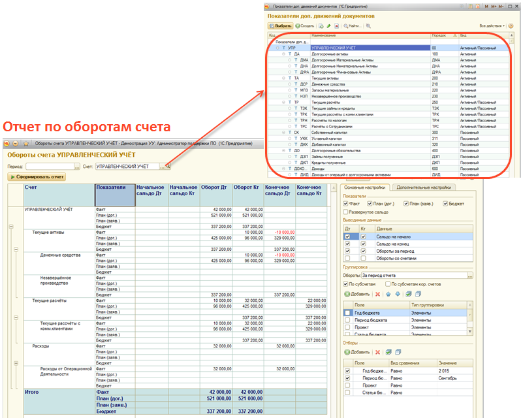Click the delete mark red X icon in dialog toolbar
This screenshot has width=523, height=420.
click(337, 26)
